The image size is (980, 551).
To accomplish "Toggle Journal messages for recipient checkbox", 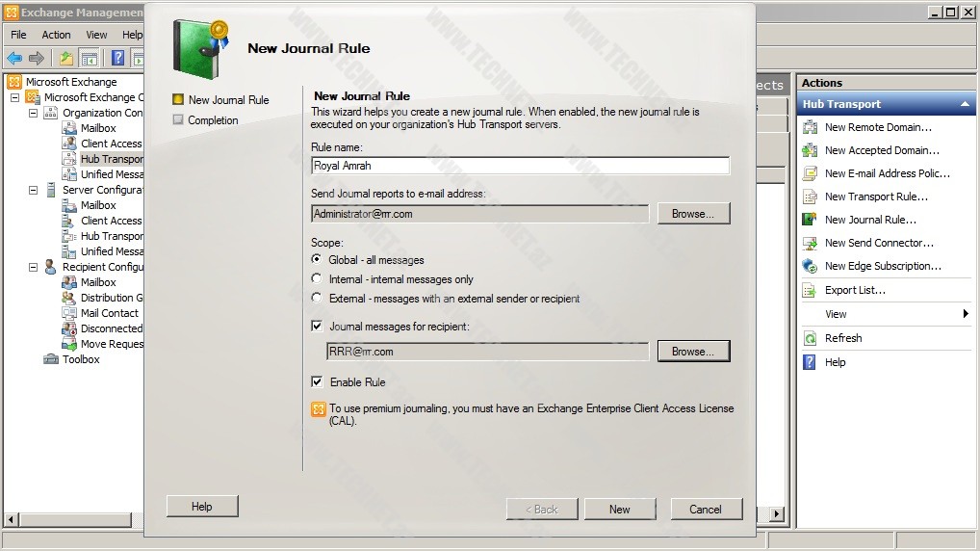I will (x=317, y=327).
